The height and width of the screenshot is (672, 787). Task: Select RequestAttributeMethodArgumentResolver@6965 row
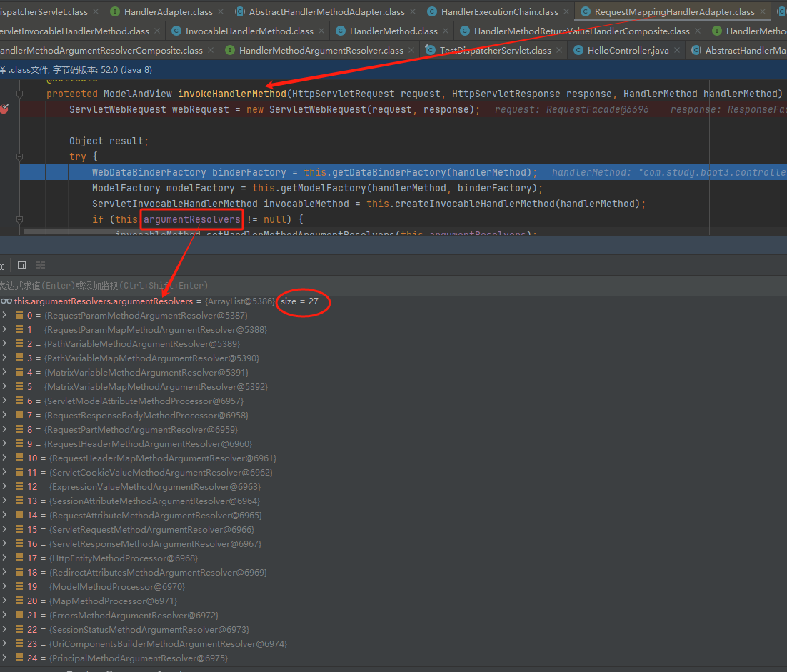pos(393,516)
